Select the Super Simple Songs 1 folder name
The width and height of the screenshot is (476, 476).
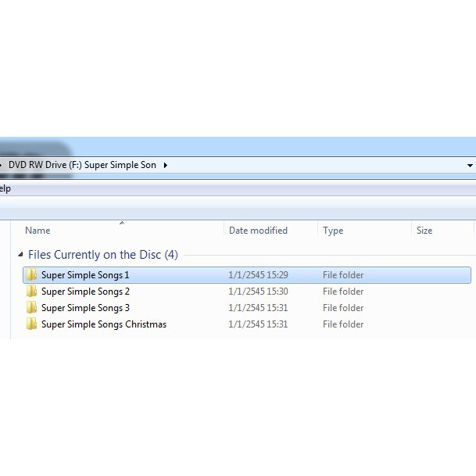85,275
